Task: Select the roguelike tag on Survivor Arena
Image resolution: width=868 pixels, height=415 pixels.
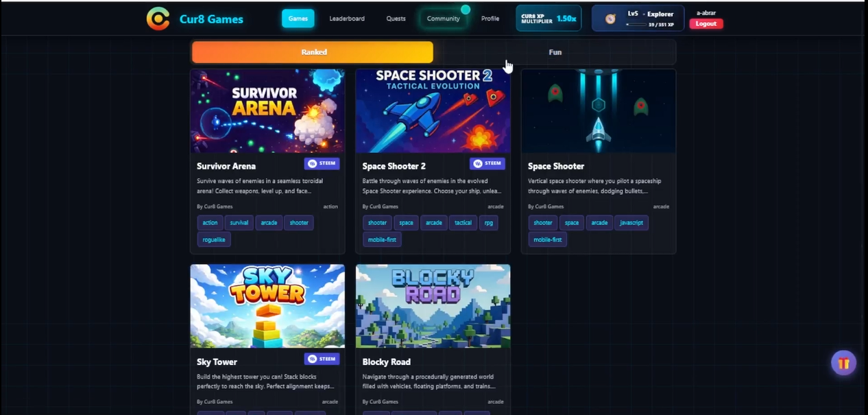Action: pyautogui.click(x=214, y=239)
